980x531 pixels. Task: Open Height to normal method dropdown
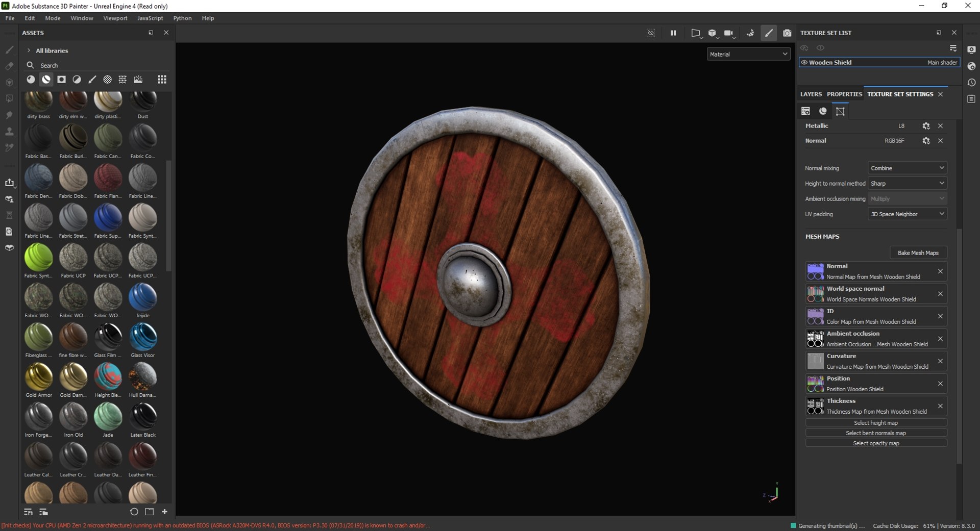908,184
